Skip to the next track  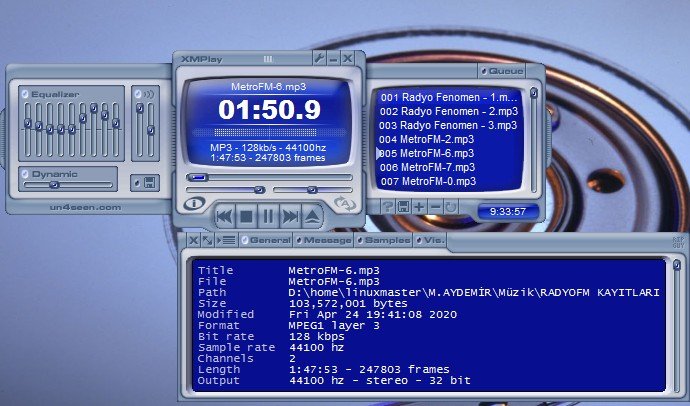pos(290,216)
